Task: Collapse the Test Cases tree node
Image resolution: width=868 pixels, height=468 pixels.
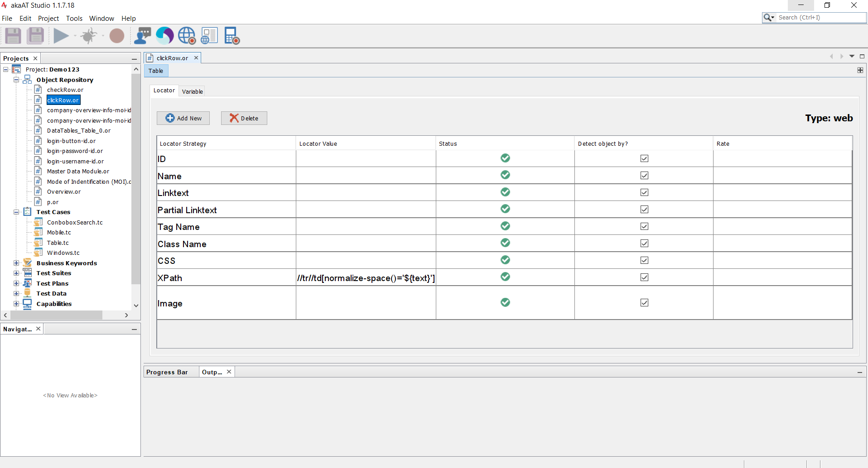Action: tap(16, 212)
